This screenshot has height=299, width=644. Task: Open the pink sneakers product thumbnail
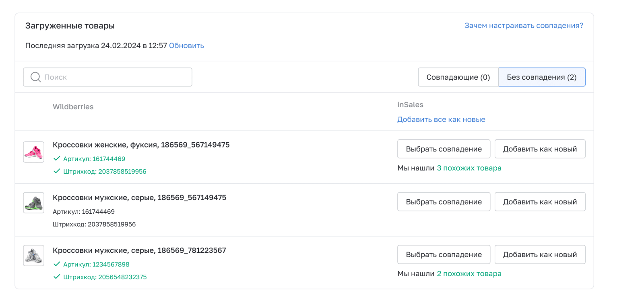[33, 152]
